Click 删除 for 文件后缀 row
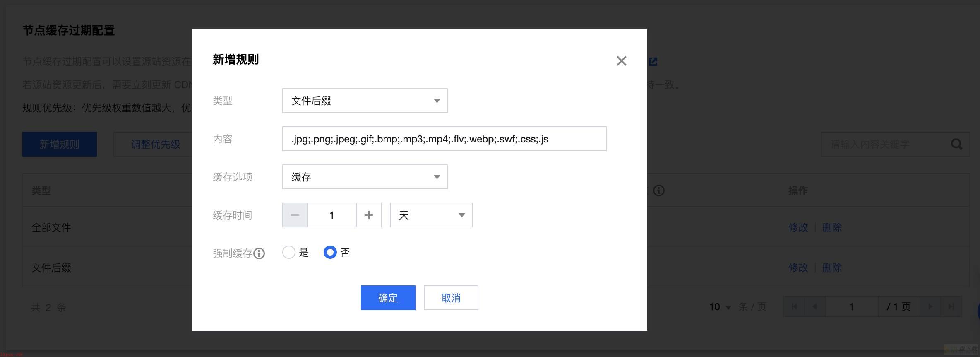The height and width of the screenshot is (357, 980). [x=832, y=268]
